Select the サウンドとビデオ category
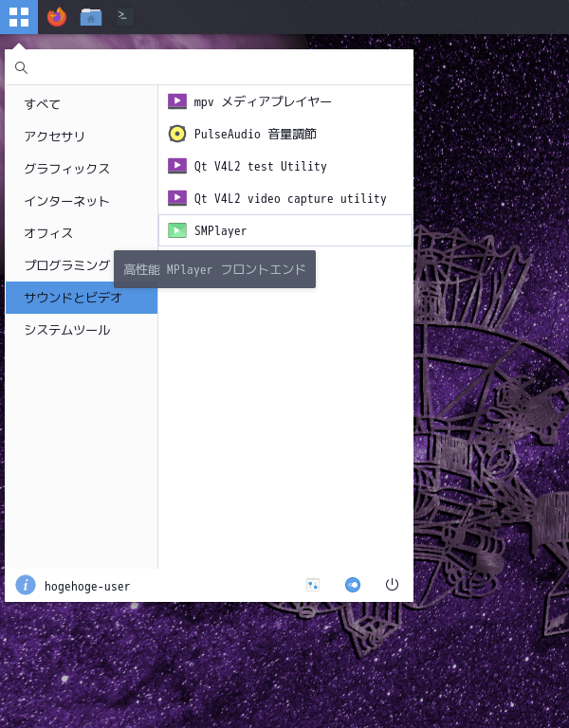This screenshot has height=728, width=569. tap(82, 297)
